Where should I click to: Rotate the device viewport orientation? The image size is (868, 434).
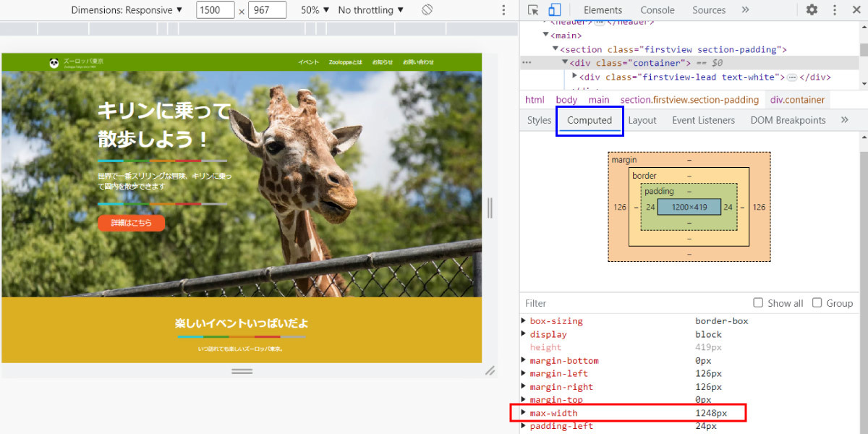(x=427, y=10)
